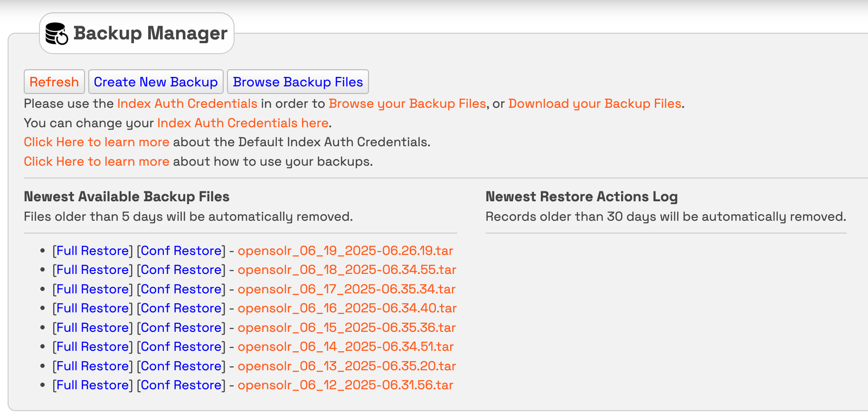Click learn more about Default Index Auth Credentials
This screenshot has height=413, width=868.
pyautogui.click(x=96, y=142)
